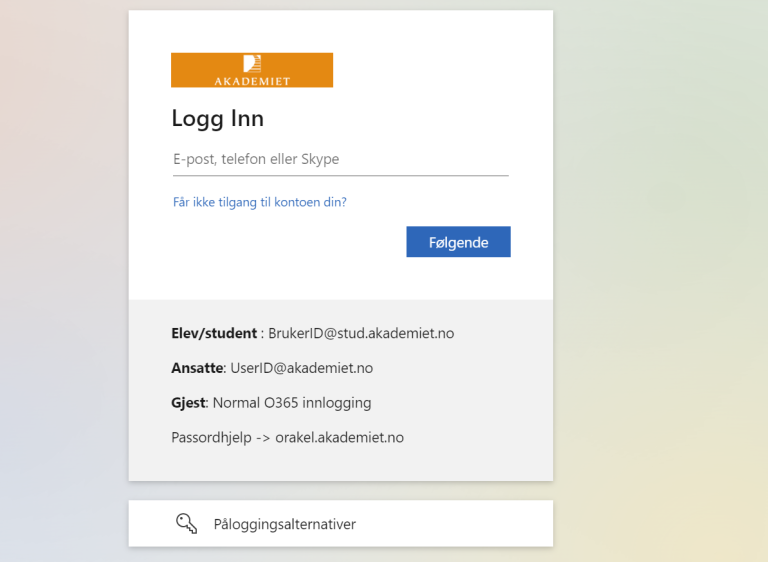Click the underline below the email field
Screen dimensions: 768x562
340,176
